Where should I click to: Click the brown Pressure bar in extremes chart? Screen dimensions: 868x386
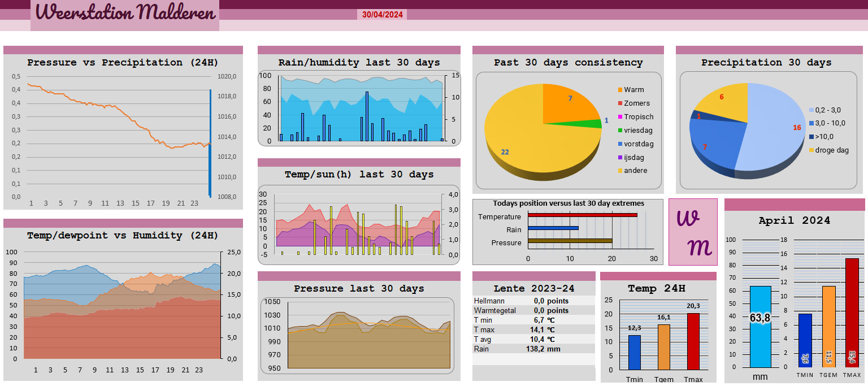pos(570,241)
